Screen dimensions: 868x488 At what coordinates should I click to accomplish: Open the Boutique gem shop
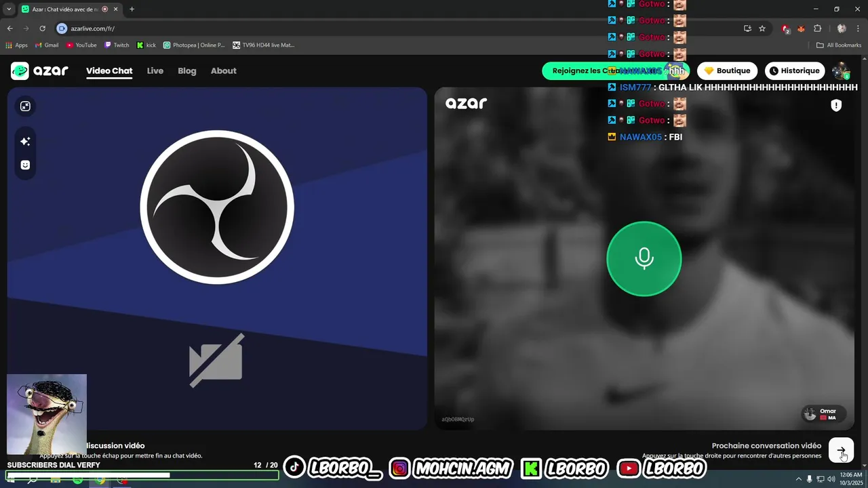coord(728,71)
